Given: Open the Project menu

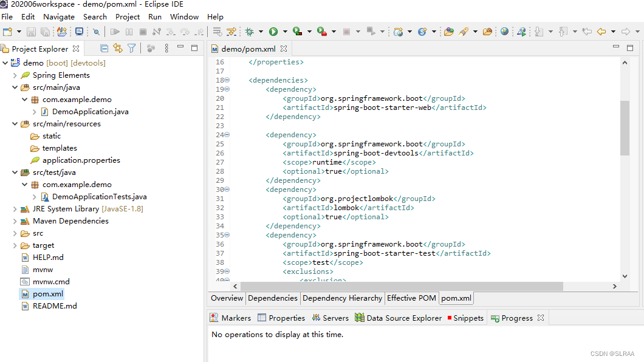Looking at the screenshot, I should click(x=128, y=17).
